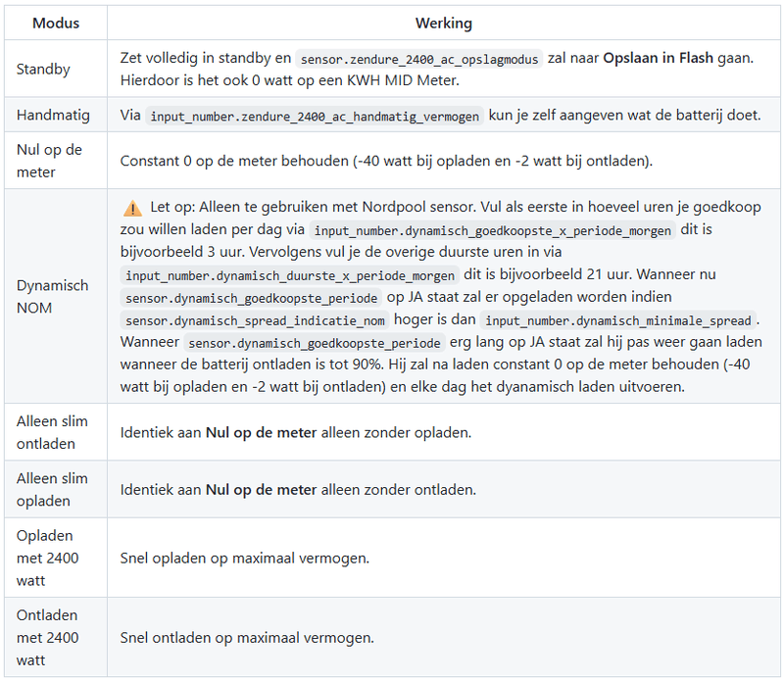
Task: Click input_number.dynamisch_goedkoopste_x_periode_morgen code text
Action: (x=493, y=231)
